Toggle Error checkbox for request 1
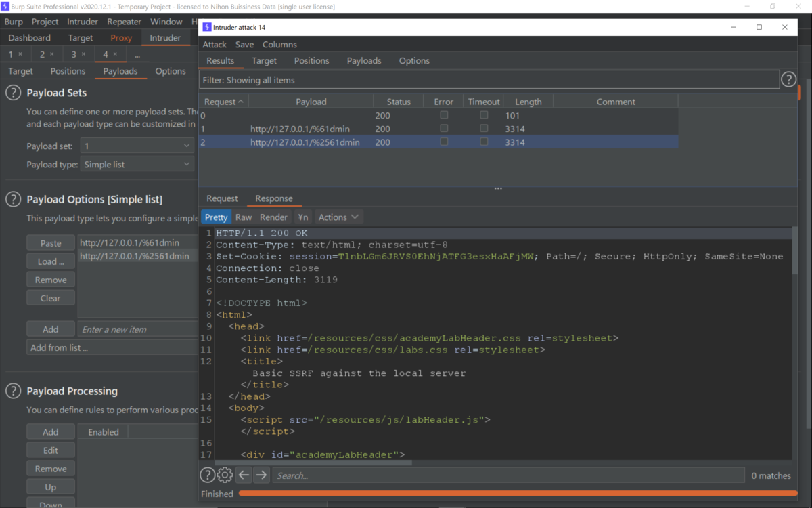Viewport: 812px width, 508px height. (x=444, y=128)
